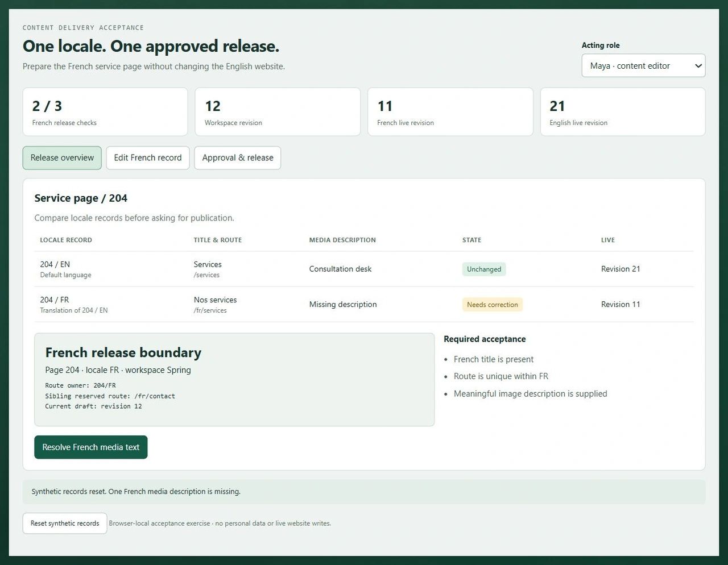
Task: Open the Edit French record tab
Action: coord(148,157)
